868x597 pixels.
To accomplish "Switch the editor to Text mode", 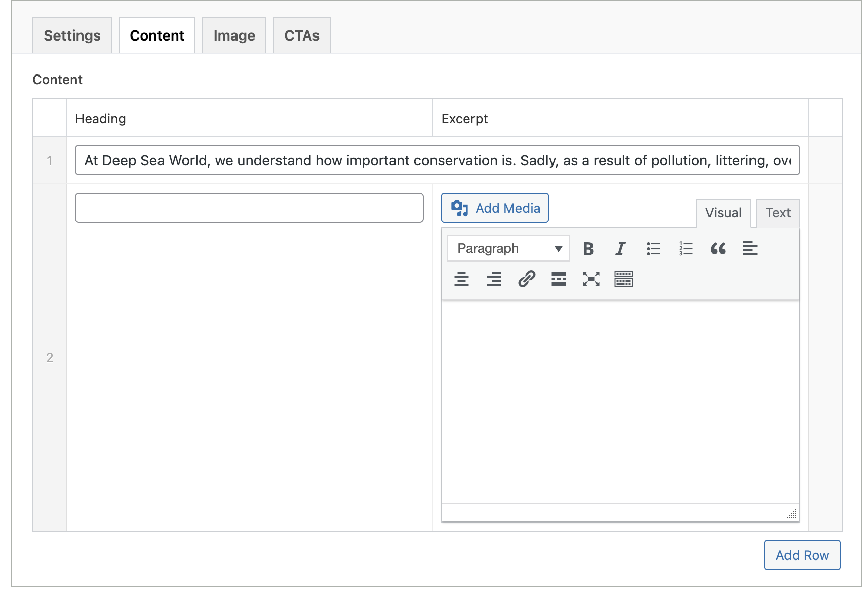I will point(778,213).
